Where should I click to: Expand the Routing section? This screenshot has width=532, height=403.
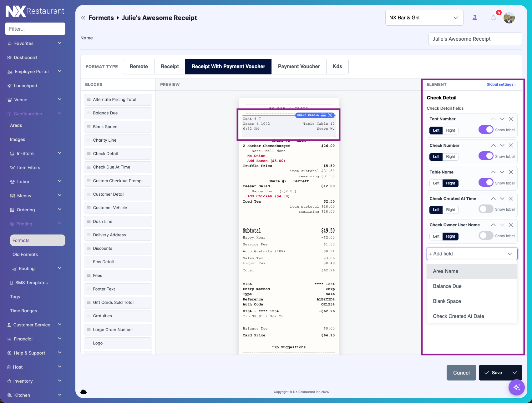(59, 268)
